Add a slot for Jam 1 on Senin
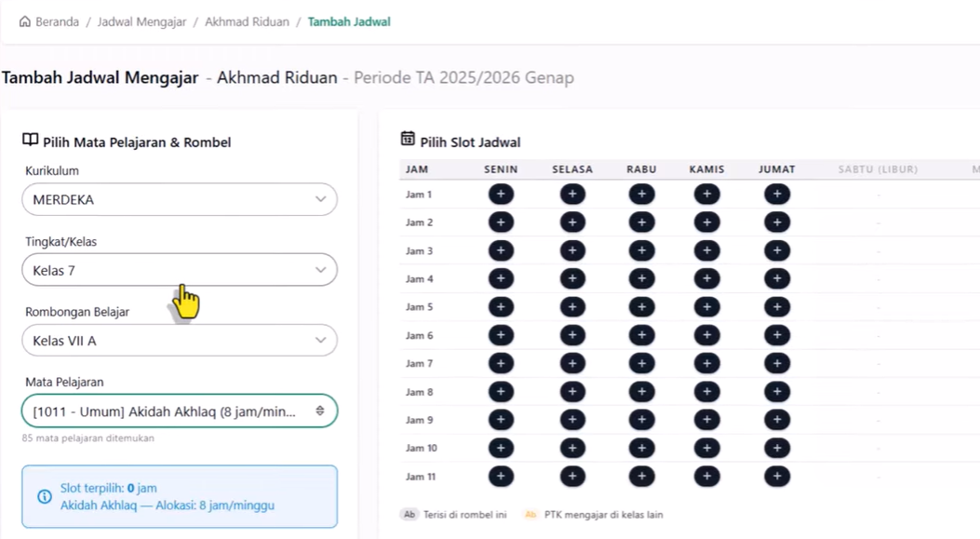980x539 pixels. (x=501, y=194)
